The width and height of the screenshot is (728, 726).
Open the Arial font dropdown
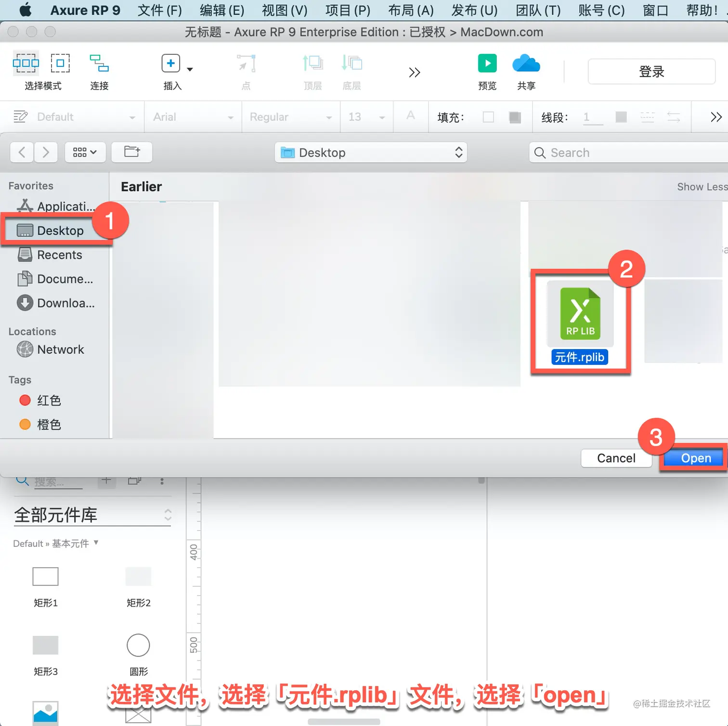[x=193, y=117]
